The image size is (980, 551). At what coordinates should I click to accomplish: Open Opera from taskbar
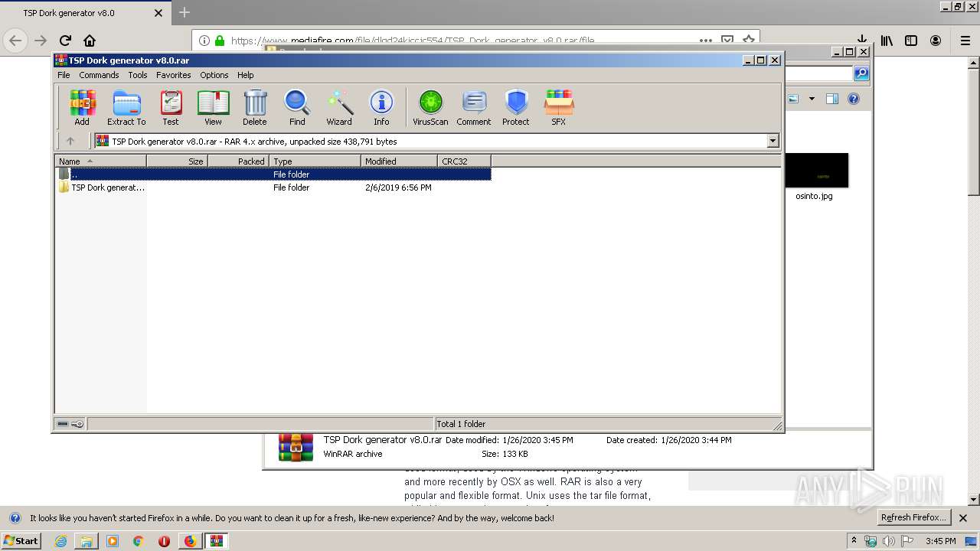coord(164,541)
